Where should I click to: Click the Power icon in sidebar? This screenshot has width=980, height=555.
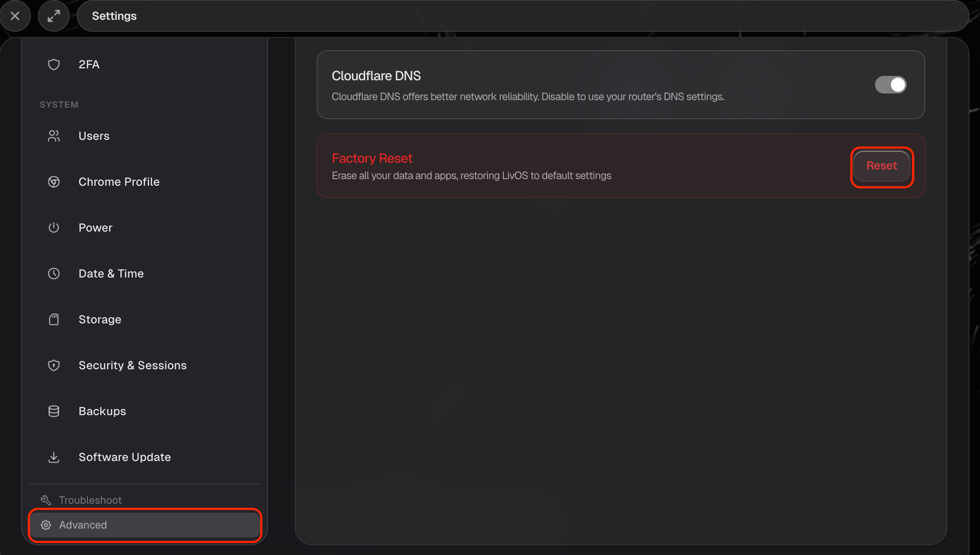[54, 228]
